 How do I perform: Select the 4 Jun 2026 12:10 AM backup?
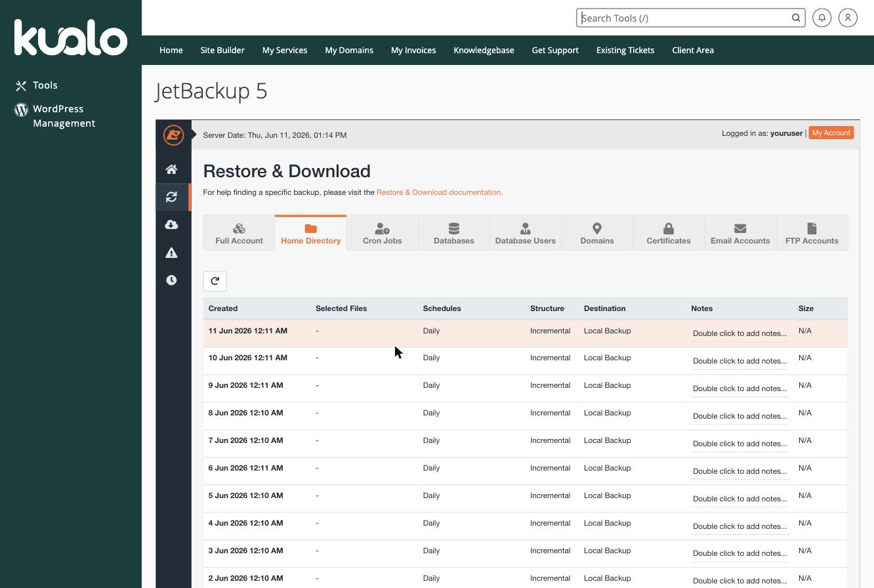tap(526, 526)
